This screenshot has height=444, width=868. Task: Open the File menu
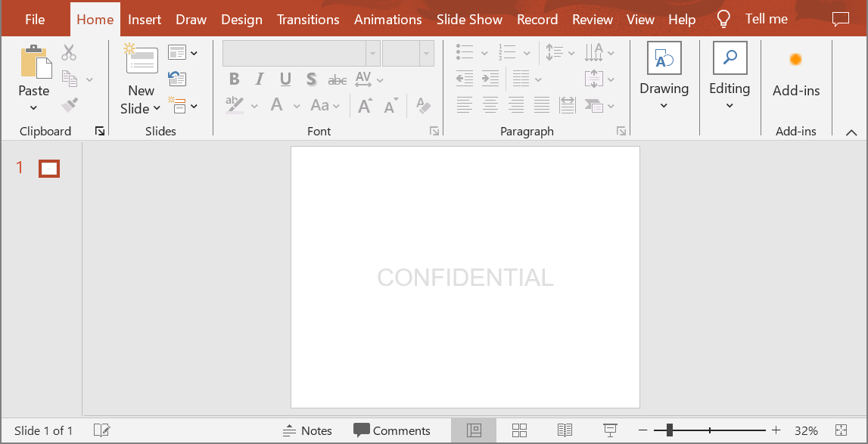[x=35, y=20]
